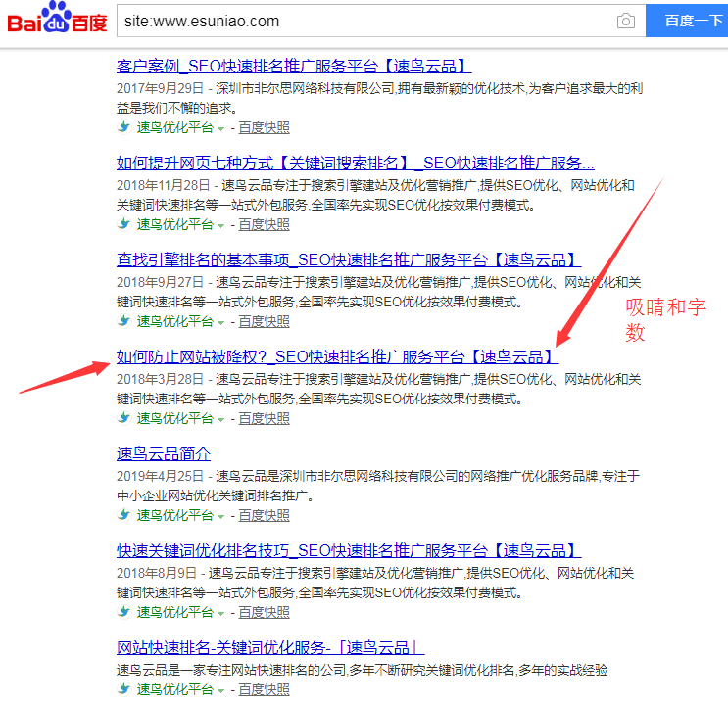Expand 速鸟优化平台 dropdown arrow under 如何防止网站被降权
The width and height of the screenshot is (728, 705).
[221, 420]
